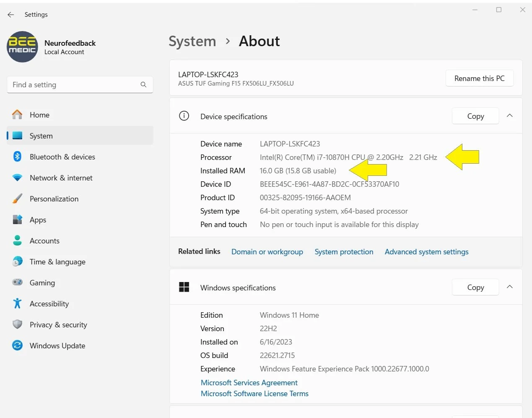The width and height of the screenshot is (532, 418).
Task: Click the Gaming controller icon
Action: point(17,282)
